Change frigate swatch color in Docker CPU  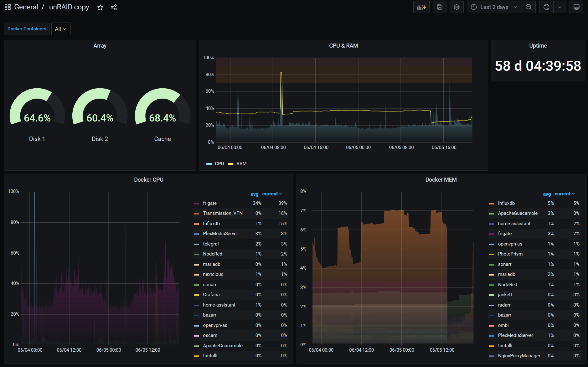click(197, 204)
